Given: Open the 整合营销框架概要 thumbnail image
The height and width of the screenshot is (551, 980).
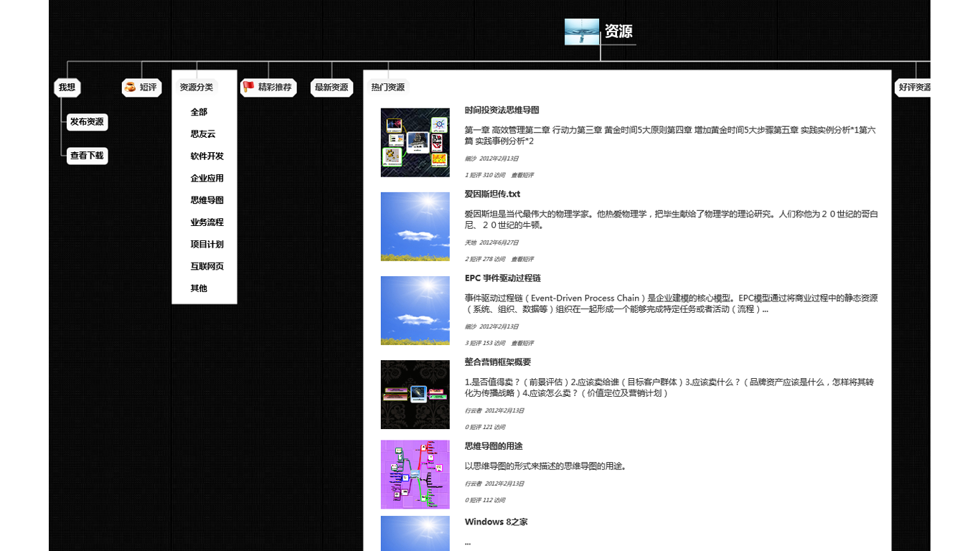Looking at the screenshot, I should tap(415, 395).
